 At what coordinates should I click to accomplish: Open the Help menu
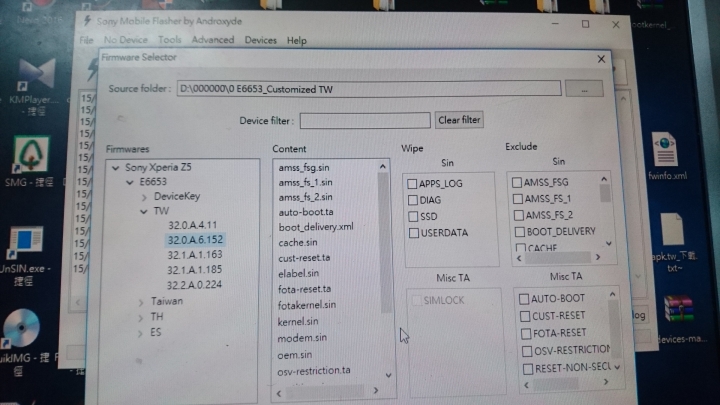point(297,41)
